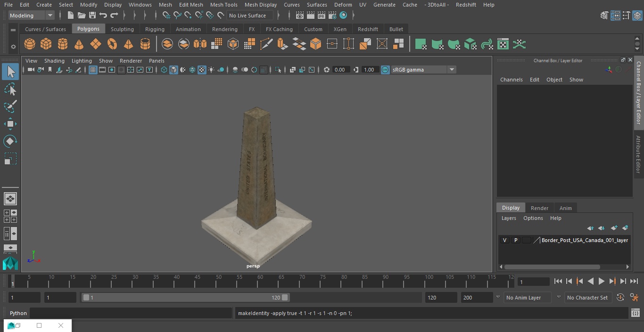Open the sRGB gamma view transform dropdown
The image size is (644, 332).
(423, 70)
